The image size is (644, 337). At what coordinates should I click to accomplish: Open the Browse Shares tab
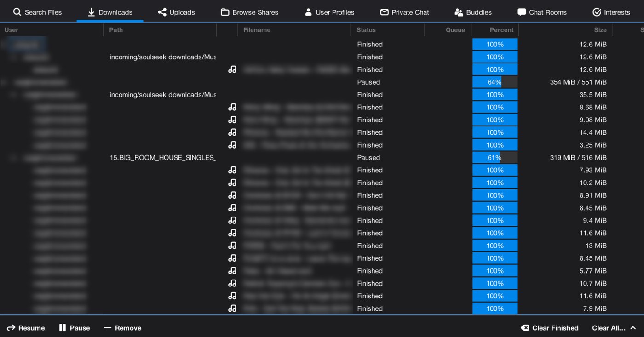[x=249, y=12]
